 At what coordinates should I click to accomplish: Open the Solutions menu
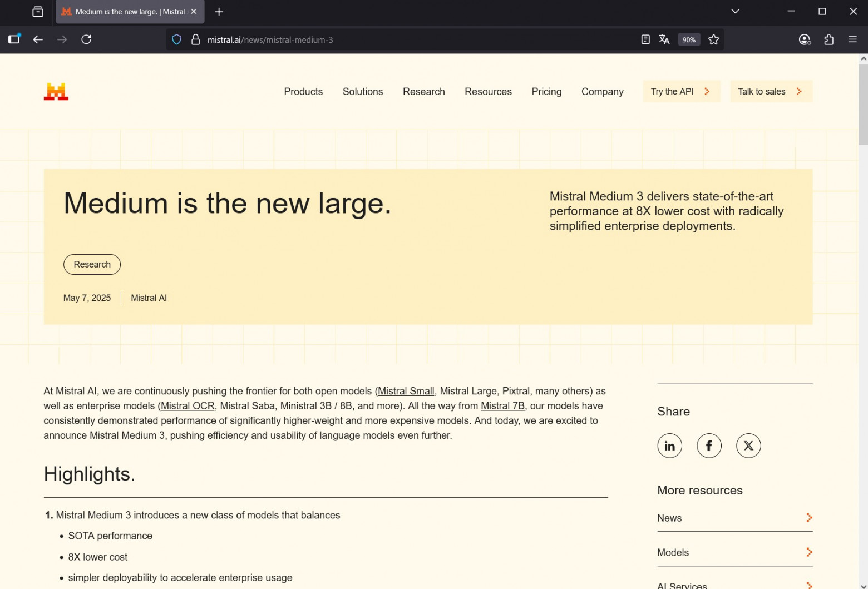click(x=363, y=92)
